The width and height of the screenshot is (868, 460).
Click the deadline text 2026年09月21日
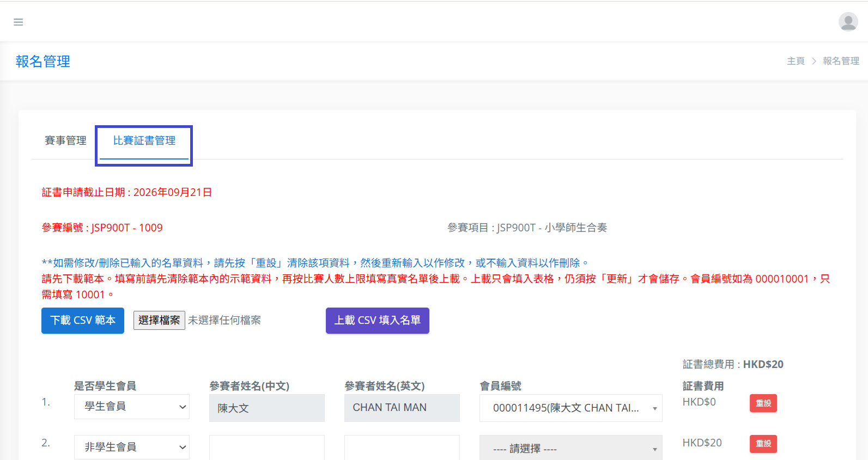tap(173, 192)
